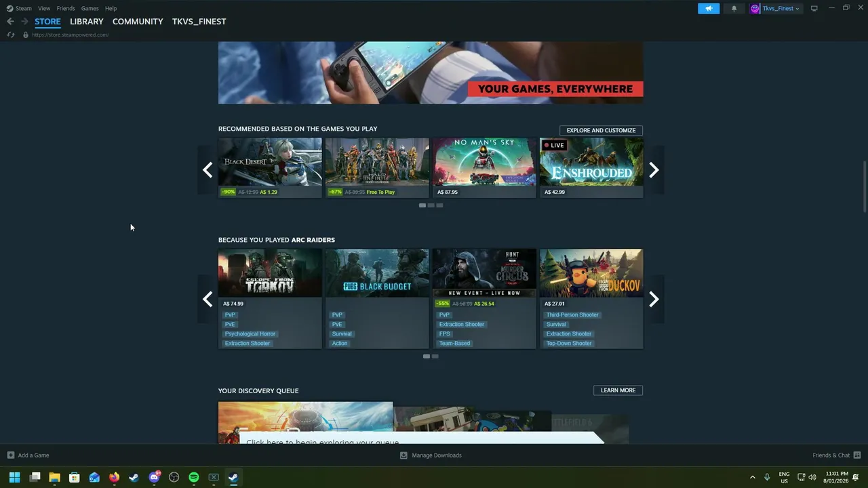Open the Halo Infinite game card
Image resolution: width=868 pixels, height=488 pixels.
pos(377,167)
